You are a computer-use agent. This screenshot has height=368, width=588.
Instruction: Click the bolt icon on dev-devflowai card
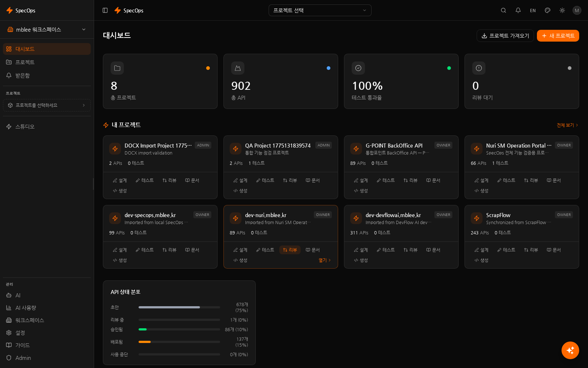pyautogui.click(x=356, y=218)
